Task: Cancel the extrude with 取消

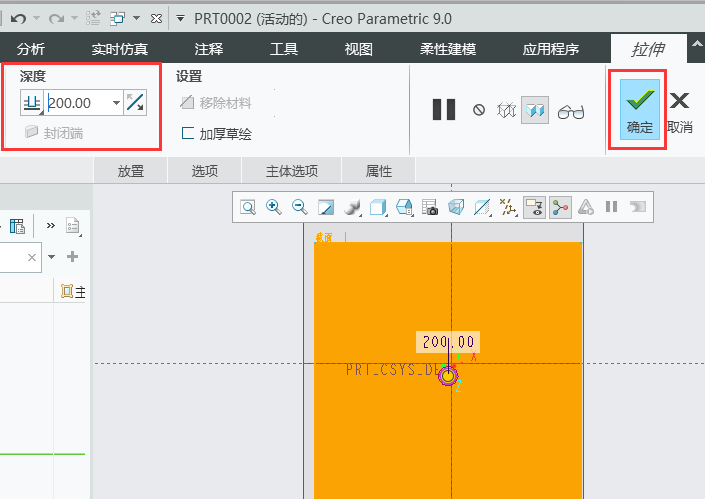Action: click(x=680, y=108)
